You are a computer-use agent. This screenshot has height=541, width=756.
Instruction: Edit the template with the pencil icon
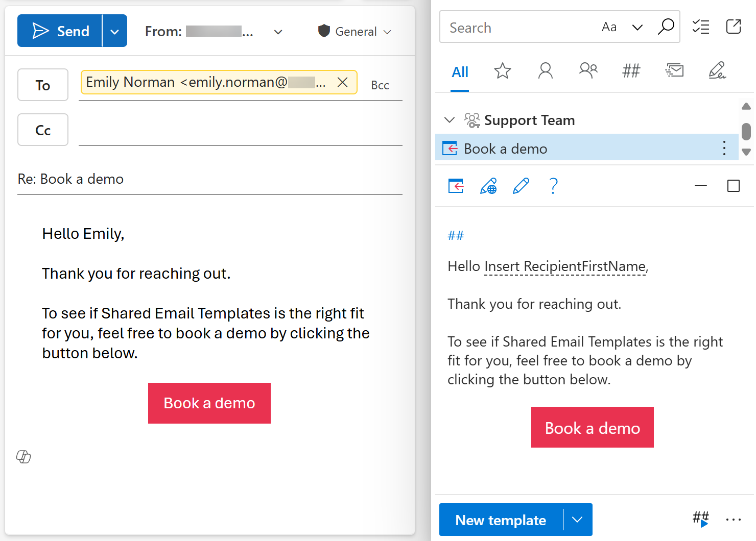pos(521,186)
